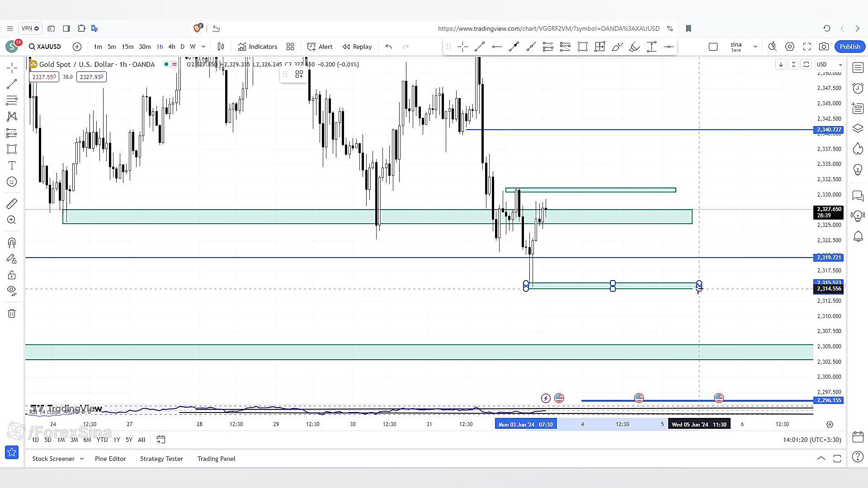Show All date range
The image size is (868, 488).
tap(142, 440)
